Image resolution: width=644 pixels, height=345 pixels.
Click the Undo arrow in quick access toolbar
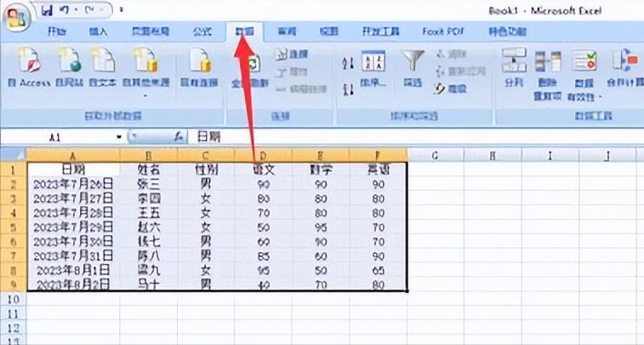pos(65,10)
